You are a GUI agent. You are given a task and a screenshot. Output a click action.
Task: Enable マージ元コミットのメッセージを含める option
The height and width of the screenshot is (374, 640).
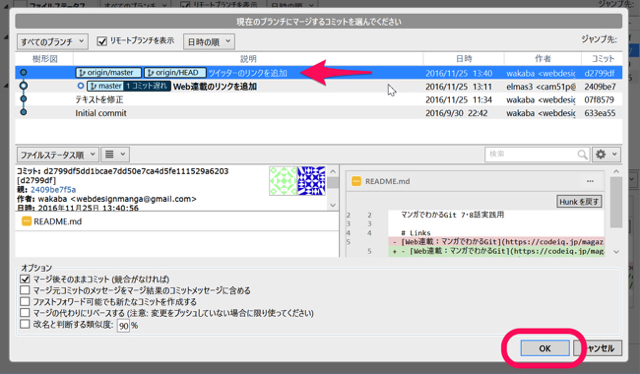click(25, 290)
